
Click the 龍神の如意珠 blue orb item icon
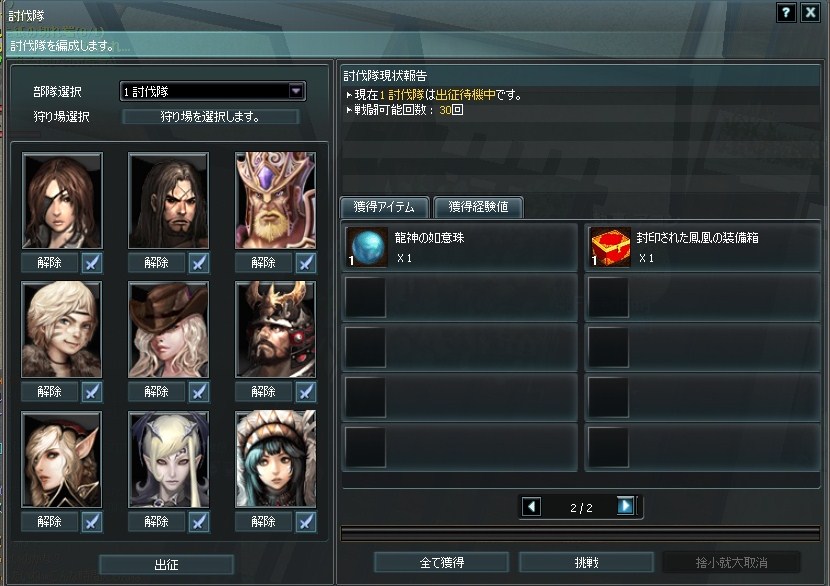pyautogui.click(x=366, y=247)
